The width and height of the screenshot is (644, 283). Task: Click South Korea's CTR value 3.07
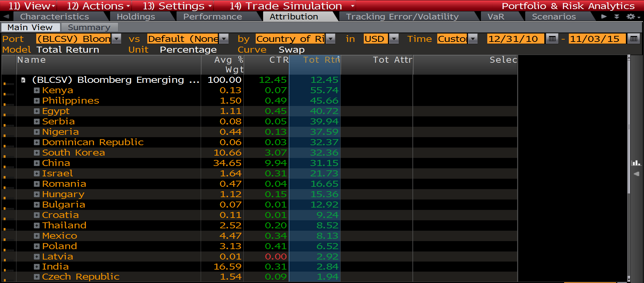276,153
